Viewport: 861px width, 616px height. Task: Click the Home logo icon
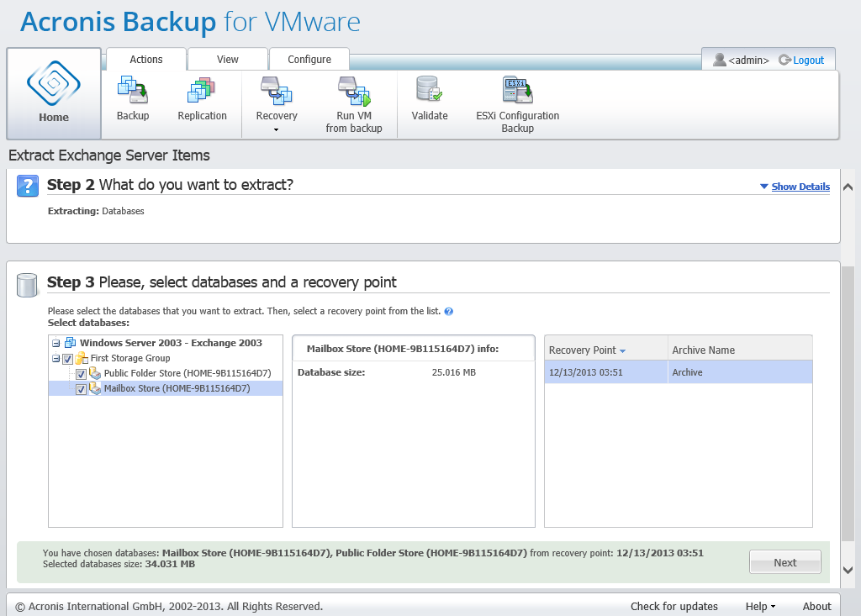(53, 82)
